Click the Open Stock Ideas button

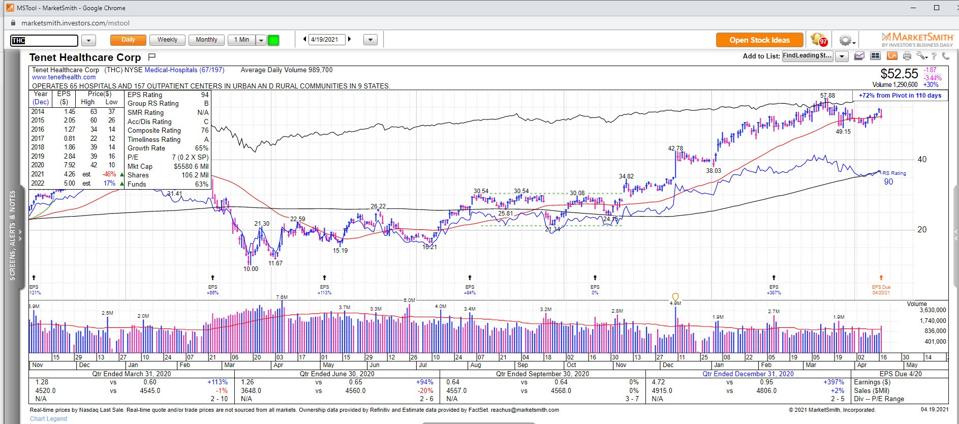(760, 40)
